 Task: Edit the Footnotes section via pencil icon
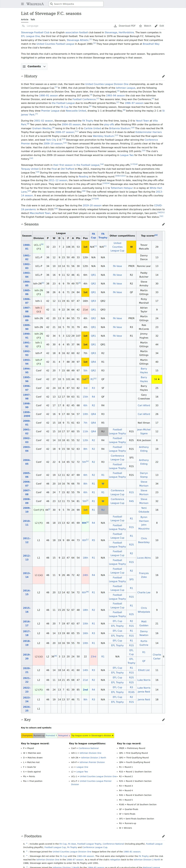(x=163, y=836)
